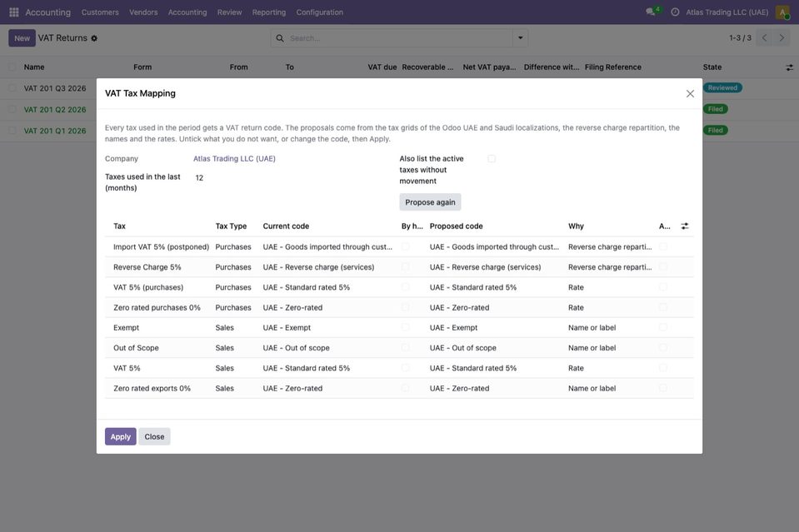
Task: Click the New button
Action: click(22, 38)
